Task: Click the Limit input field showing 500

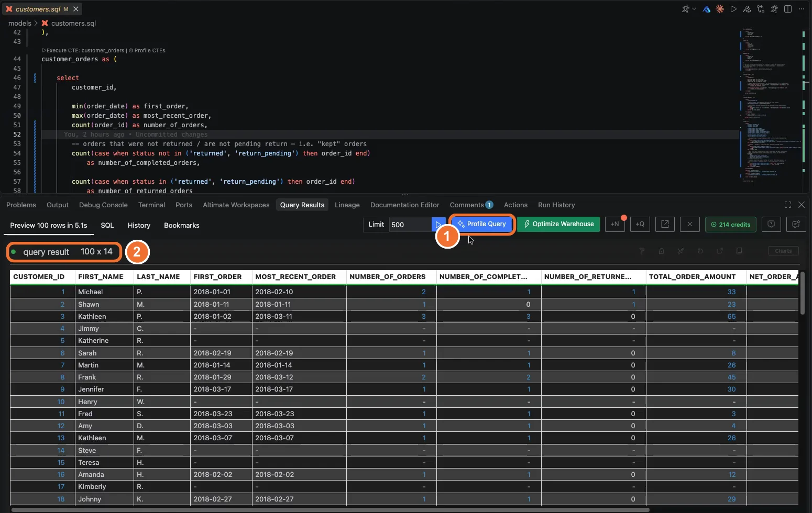Action: click(411, 225)
